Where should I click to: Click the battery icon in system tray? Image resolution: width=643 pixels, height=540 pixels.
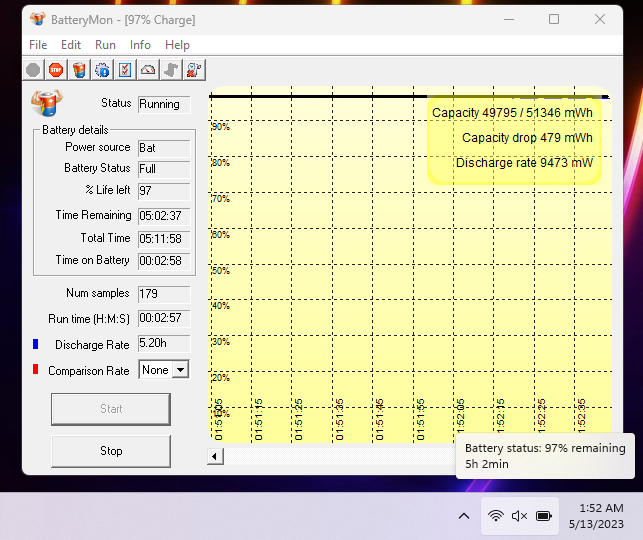[544, 516]
